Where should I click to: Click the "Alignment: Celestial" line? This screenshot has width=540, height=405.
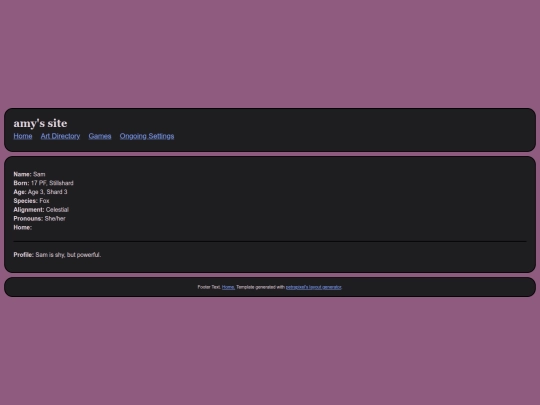(x=41, y=210)
